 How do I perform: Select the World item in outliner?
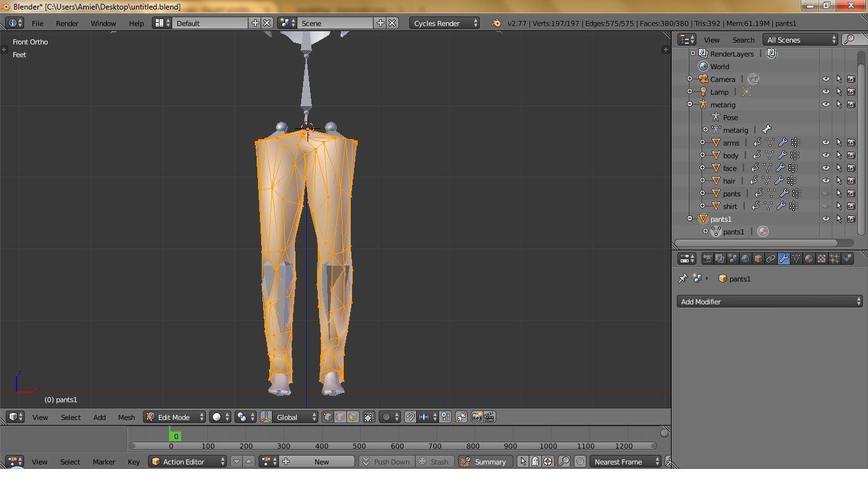tap(719, 66)
